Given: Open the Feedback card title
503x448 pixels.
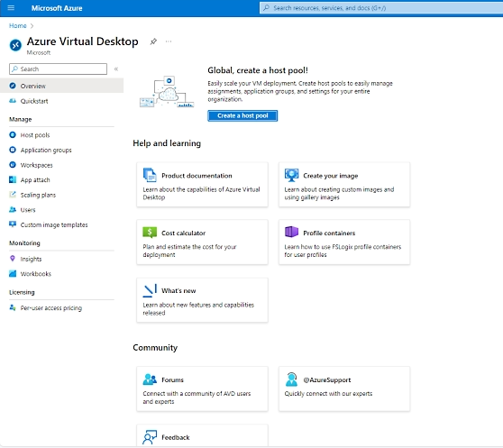Looking at the screenshot, I should click(x=176, y=437).
